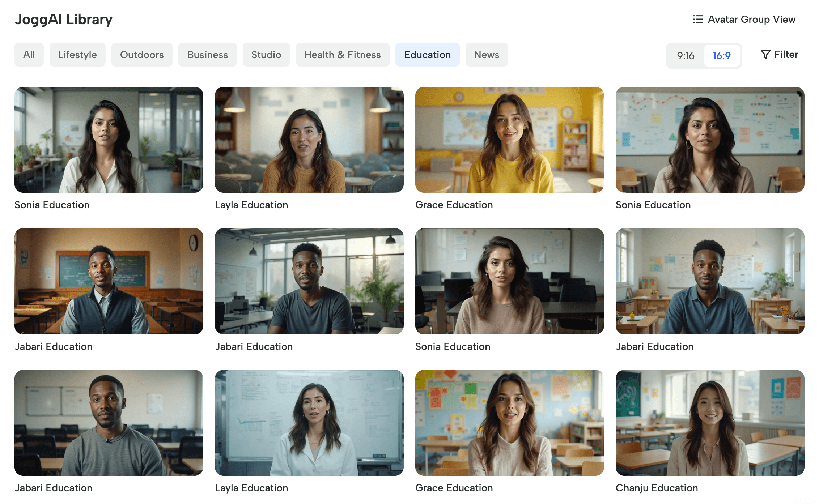Click Layla Education label under white coat avatar
Screen dimensions: 819x504
tap(251, 488)
